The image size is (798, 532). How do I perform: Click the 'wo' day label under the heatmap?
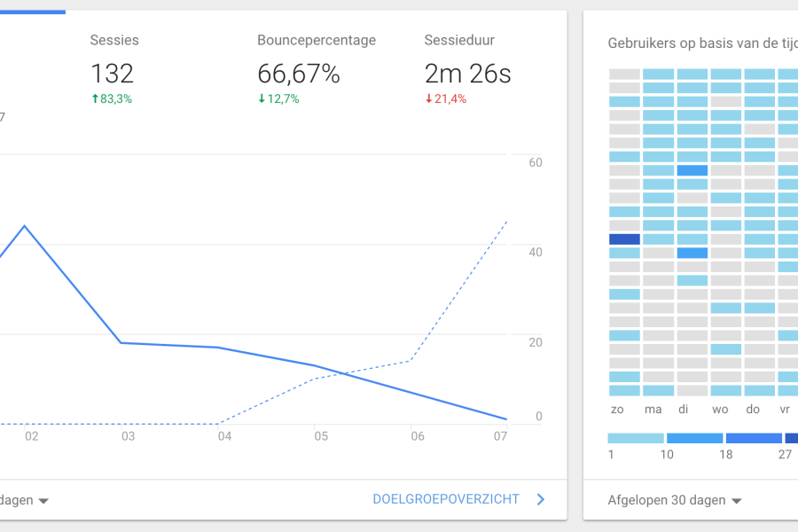pyautogui.click(x=720, y=410)
